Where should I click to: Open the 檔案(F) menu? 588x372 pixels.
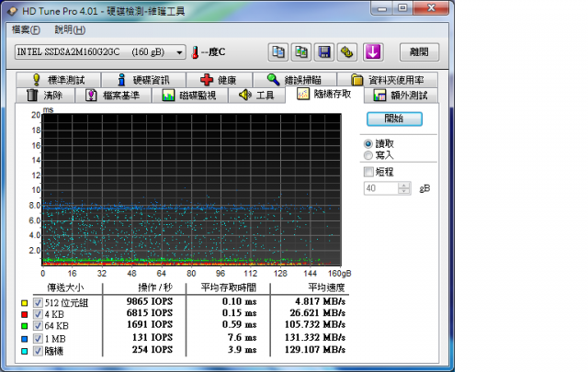tap(26, 29)
